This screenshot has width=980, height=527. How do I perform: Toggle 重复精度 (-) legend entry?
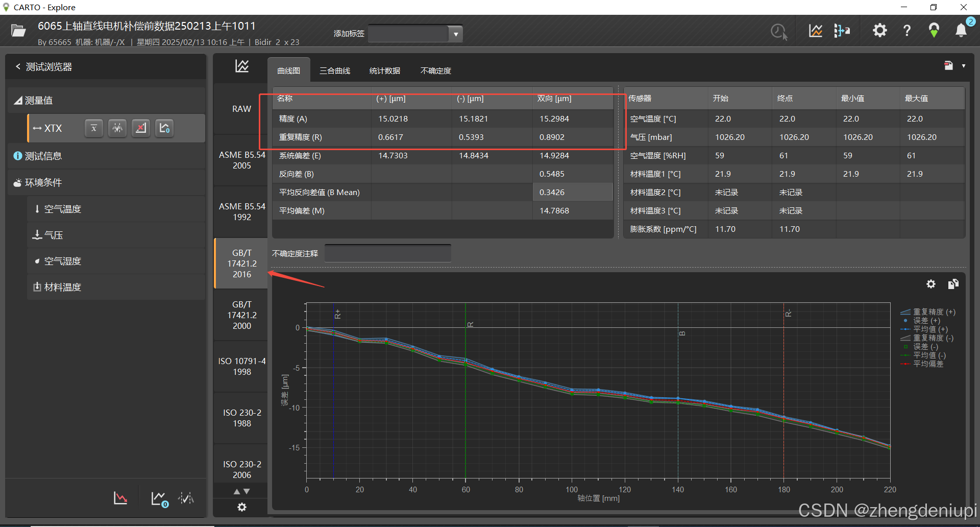[927, 338]
